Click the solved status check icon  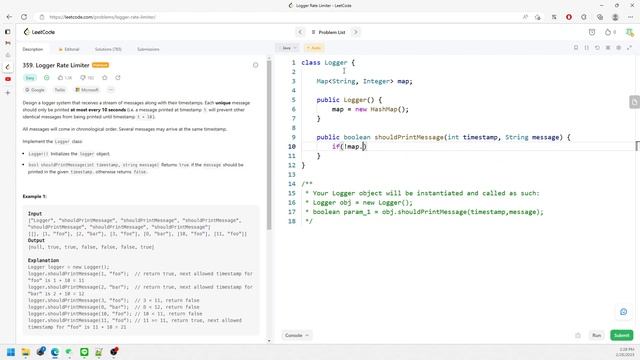pyautogui.click(x=47, y=78)
